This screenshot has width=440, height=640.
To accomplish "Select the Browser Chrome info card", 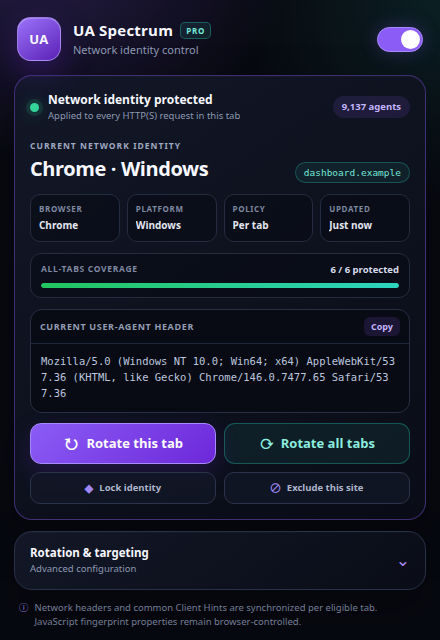I will pos(75,218).
